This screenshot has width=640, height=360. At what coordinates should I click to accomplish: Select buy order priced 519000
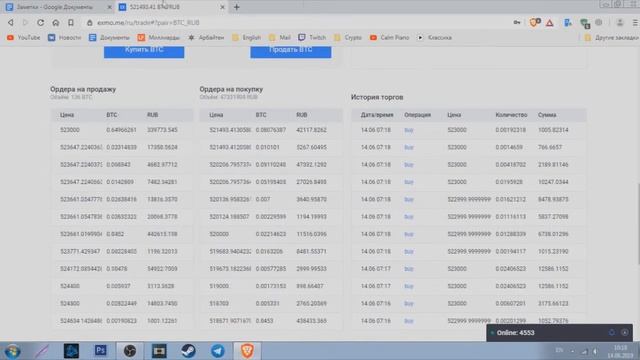point(271,286)
